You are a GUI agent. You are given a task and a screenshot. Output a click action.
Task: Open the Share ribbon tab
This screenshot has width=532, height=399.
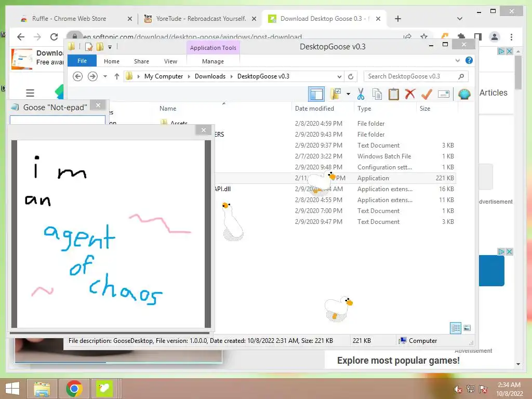(x=141, y=61)
